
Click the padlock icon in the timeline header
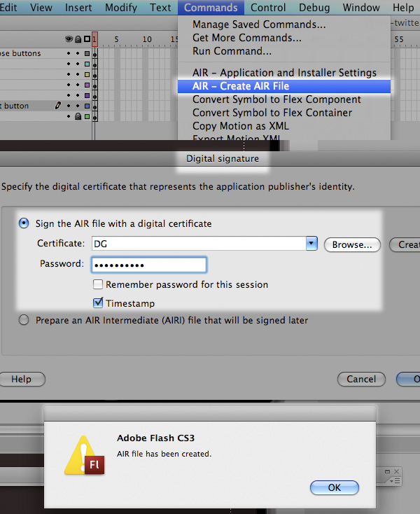[x=78, y=39]
